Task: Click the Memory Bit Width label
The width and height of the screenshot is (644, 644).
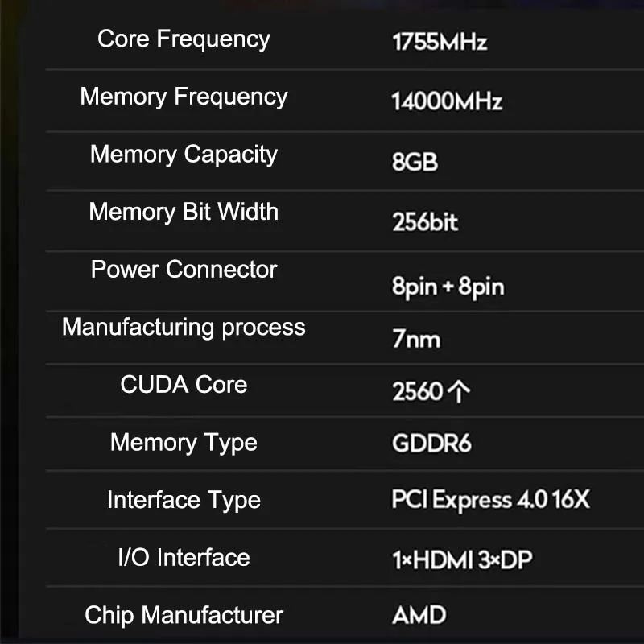Action: [184, 212]
